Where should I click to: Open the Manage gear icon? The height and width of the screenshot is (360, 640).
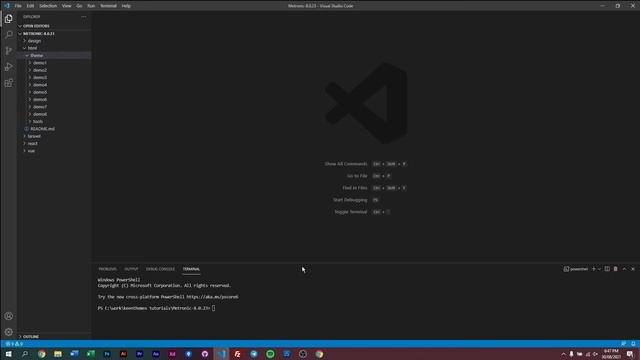click(9, 332)
